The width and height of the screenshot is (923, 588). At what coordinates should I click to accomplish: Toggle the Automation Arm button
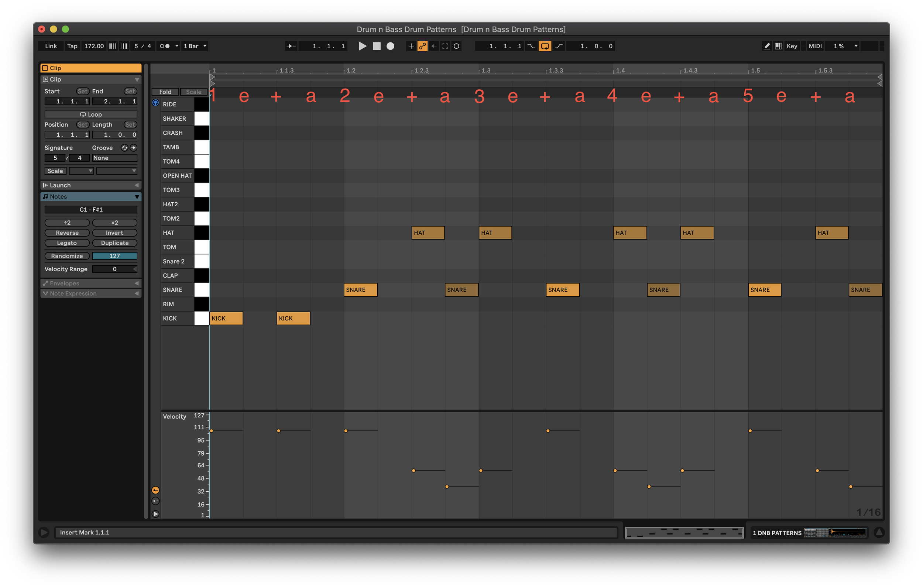[422, 46]
